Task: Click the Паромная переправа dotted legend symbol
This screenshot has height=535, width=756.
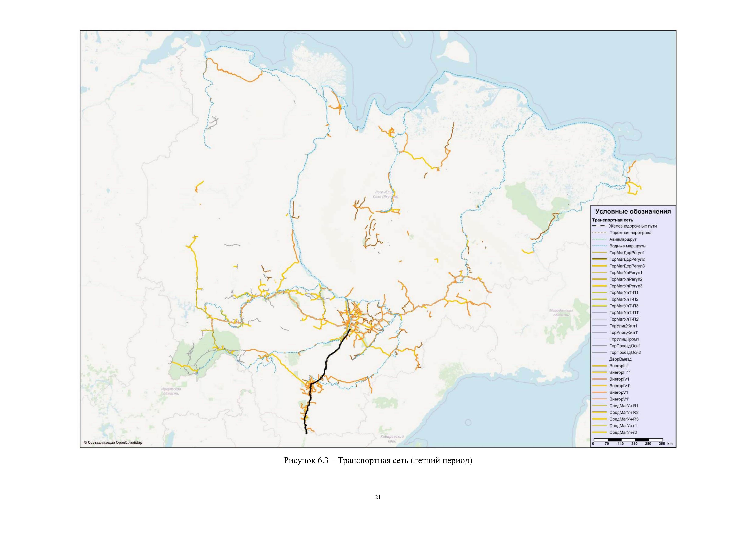Action: (x=599, y=233)
